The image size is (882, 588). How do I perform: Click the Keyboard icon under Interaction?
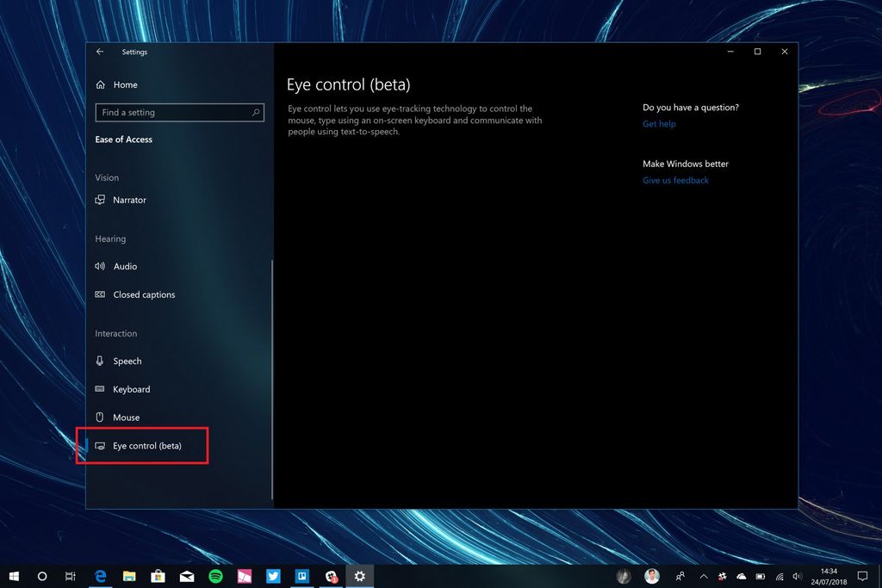101,389
